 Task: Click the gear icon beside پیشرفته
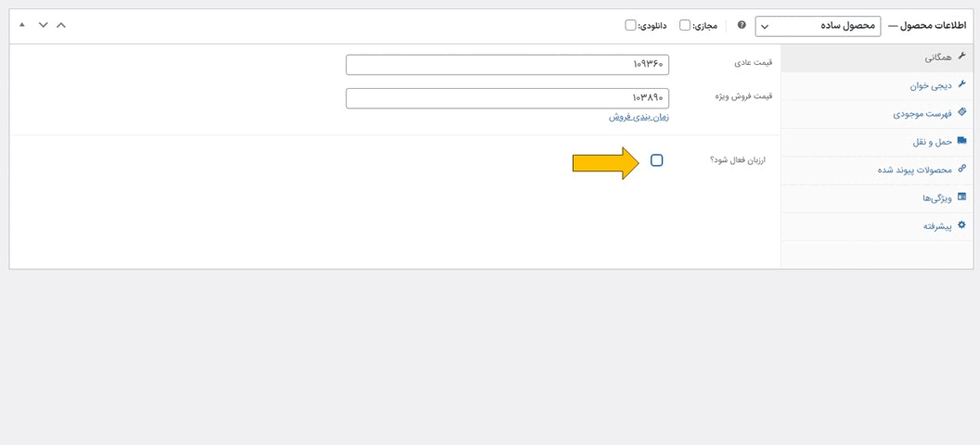(x=961, y=225)
